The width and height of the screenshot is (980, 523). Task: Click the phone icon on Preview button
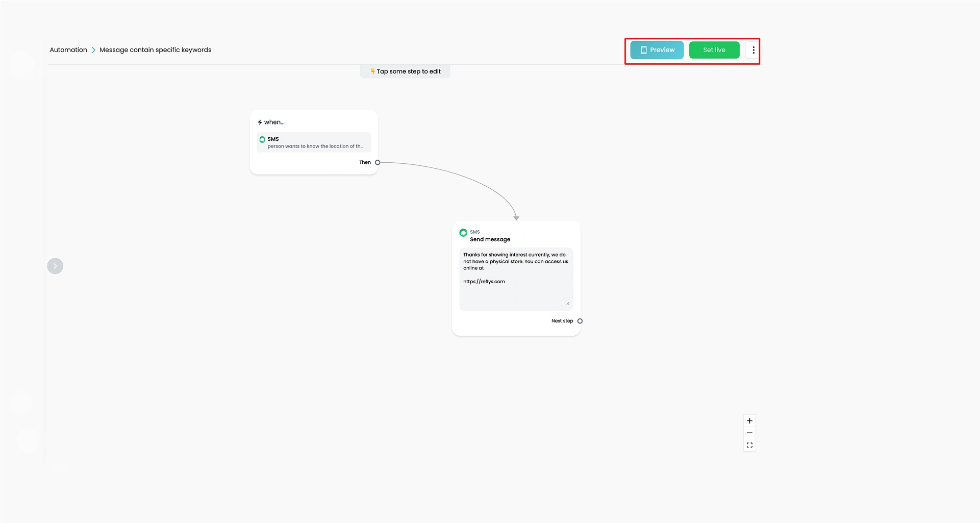(644, 50)
